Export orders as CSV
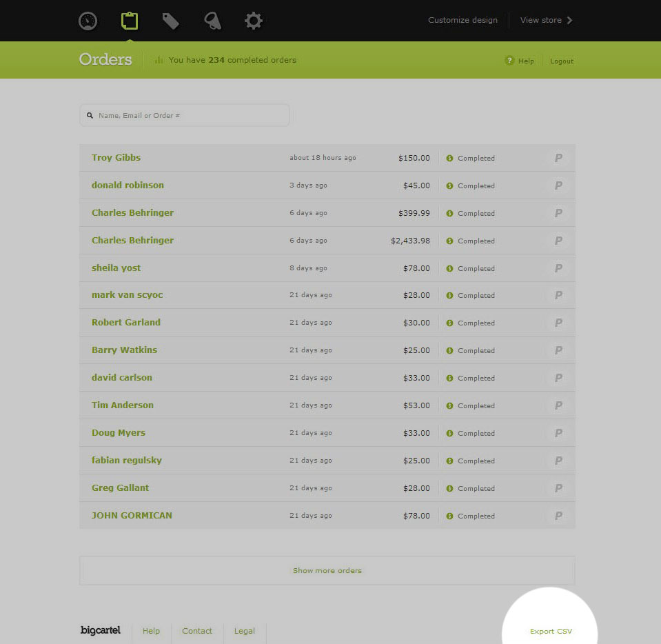 point(551,631)
